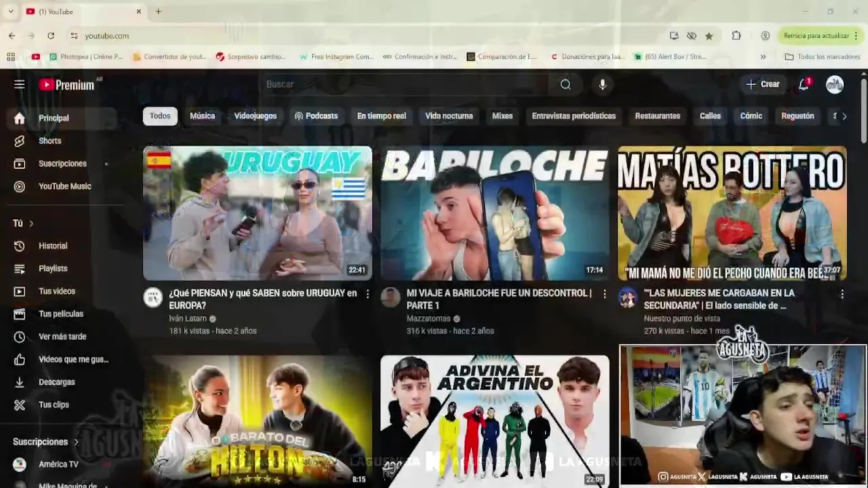Open the Uruguay video thumbnail
Screen dimensions: 868x488
point(258,213)
